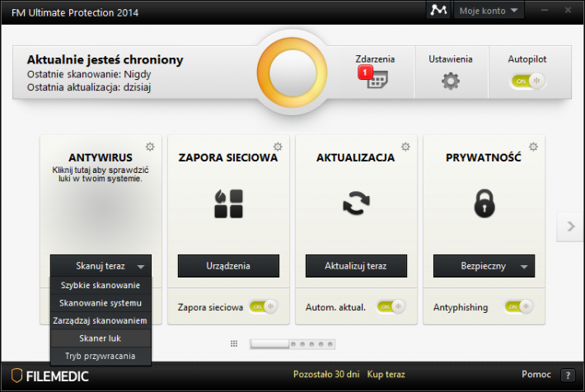Open Aktualizacja module settings gear
This screenshot has height=392, width=585.
[x=405, y=147]
